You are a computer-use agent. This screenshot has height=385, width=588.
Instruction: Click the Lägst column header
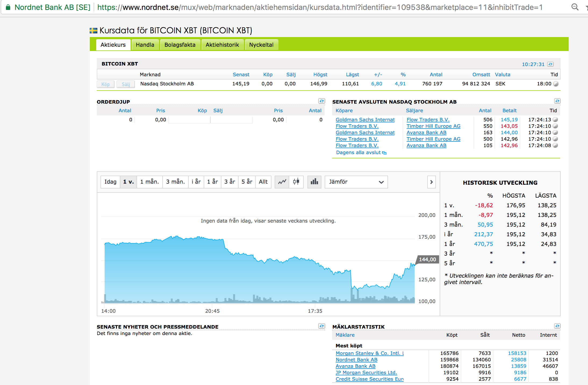point(352,75)
